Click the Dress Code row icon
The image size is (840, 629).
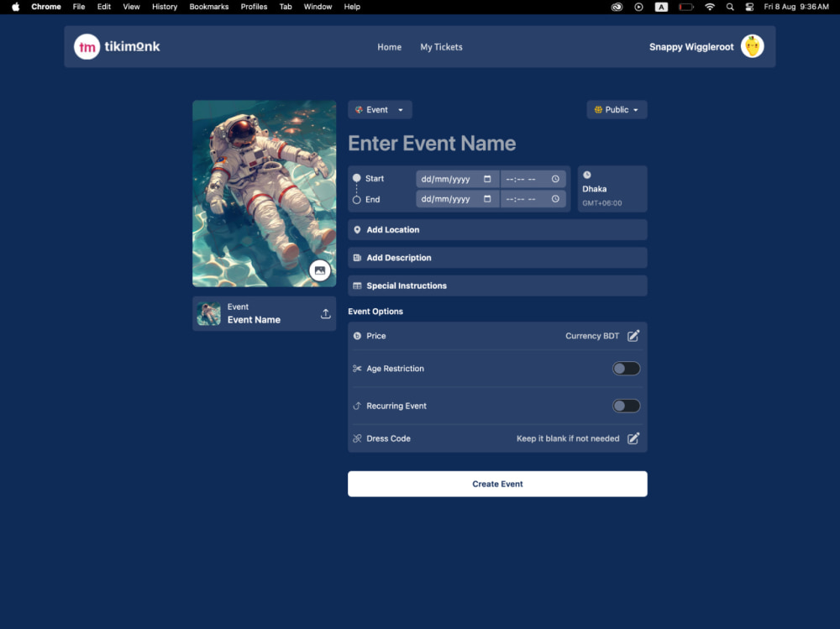(x=357, y=438)
